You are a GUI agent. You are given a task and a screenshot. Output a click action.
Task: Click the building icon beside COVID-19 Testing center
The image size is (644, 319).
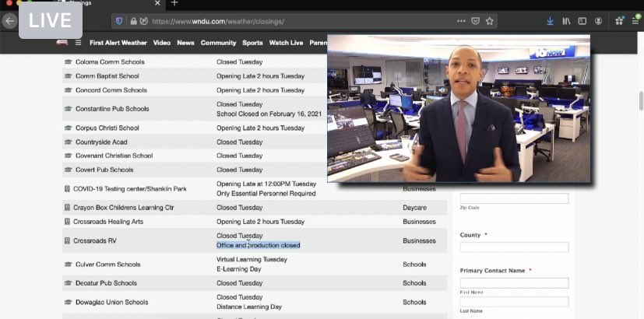coord(67,189)
